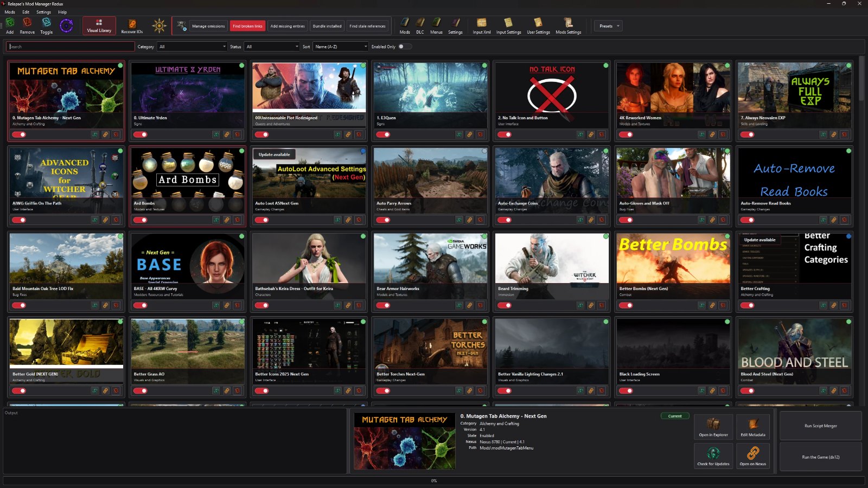Turn off Auto-Remove Read Books toggle

pyautogui.click(x=747, y=220)
